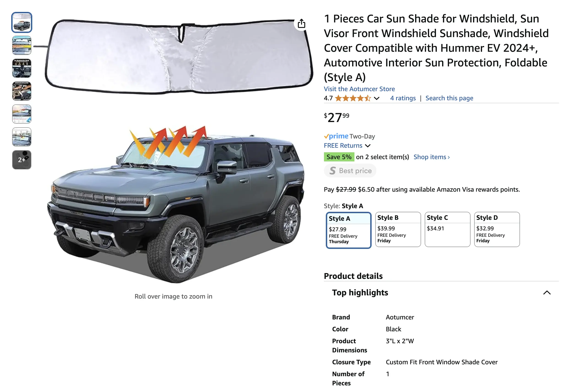
Task: Click the Save 5% badge
Action: tap(339, 157)
